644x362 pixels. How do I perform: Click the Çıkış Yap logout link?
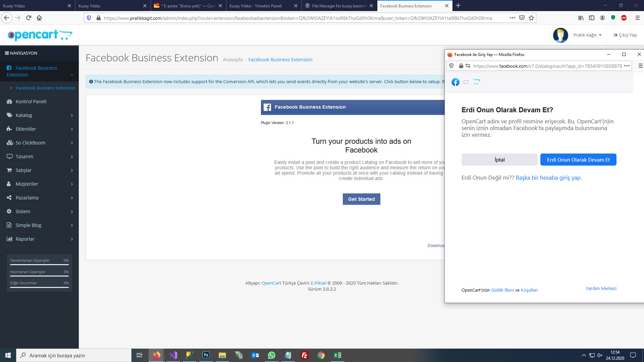coord(625,35)
